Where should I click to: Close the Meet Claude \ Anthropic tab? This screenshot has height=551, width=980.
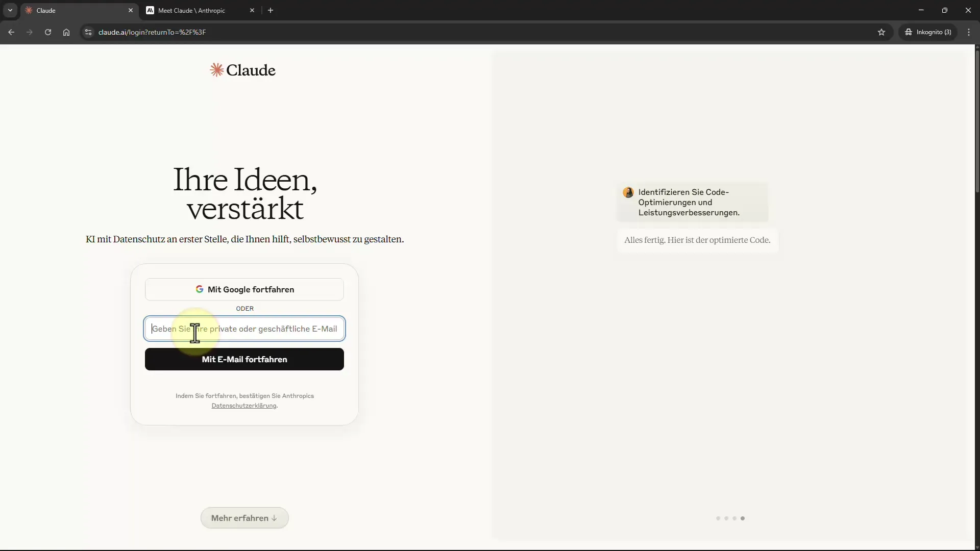(x=252, y=10)
